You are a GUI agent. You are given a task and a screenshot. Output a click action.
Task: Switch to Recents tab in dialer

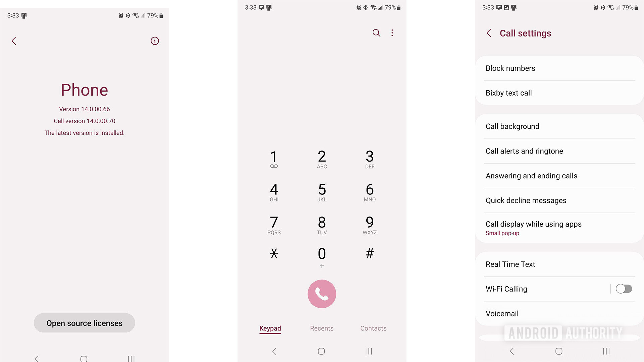click(x=322, y=328)
